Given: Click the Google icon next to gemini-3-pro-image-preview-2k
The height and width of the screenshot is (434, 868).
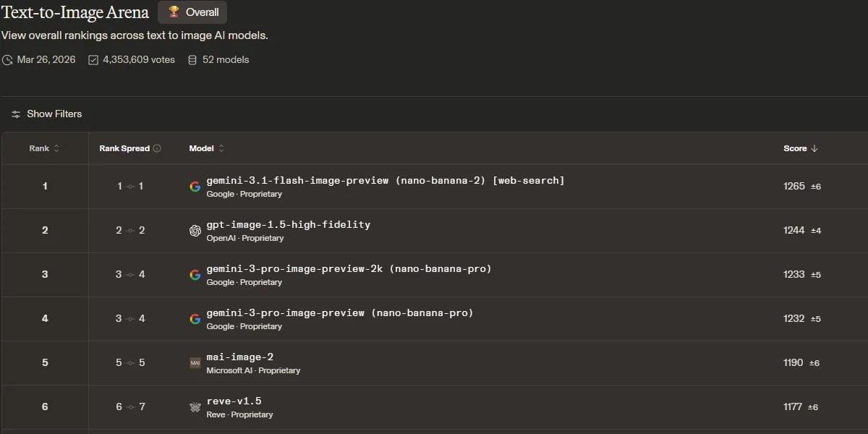Looking at the screenshot, I should (195, 274).
